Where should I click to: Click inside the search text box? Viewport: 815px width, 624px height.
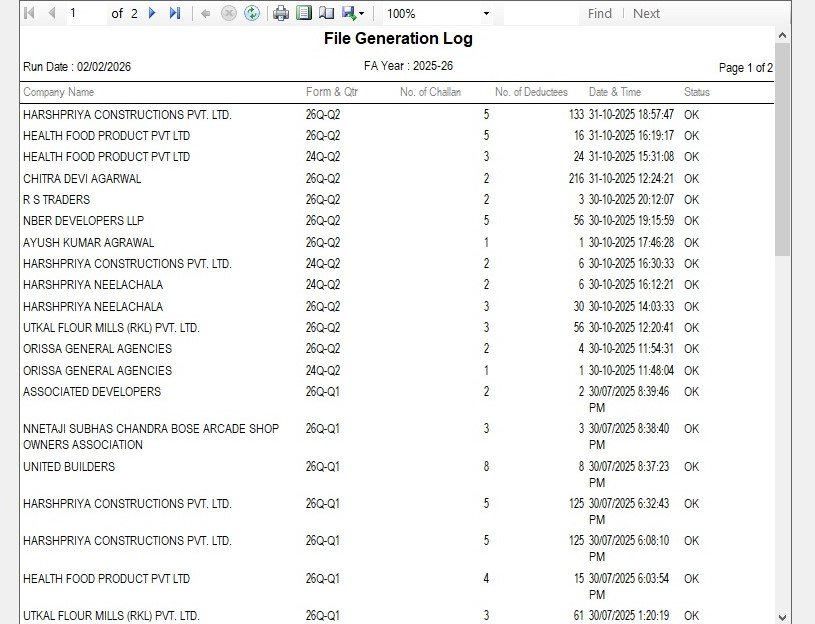[x=540, y=13]
